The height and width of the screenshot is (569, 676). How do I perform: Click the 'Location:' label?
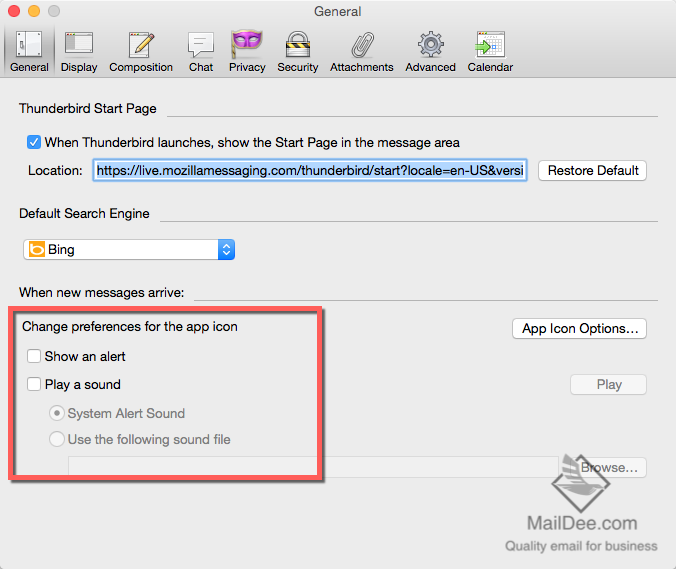tap(55, 171)
